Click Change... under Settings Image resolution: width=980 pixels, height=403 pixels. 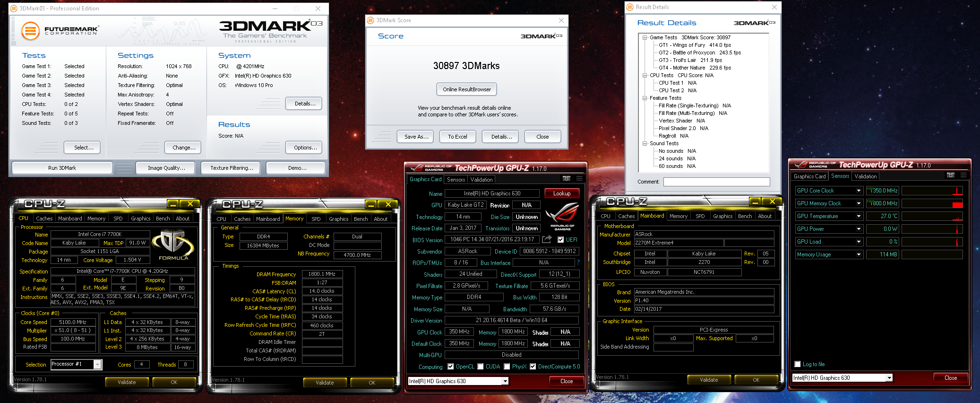tap(183, 148)
